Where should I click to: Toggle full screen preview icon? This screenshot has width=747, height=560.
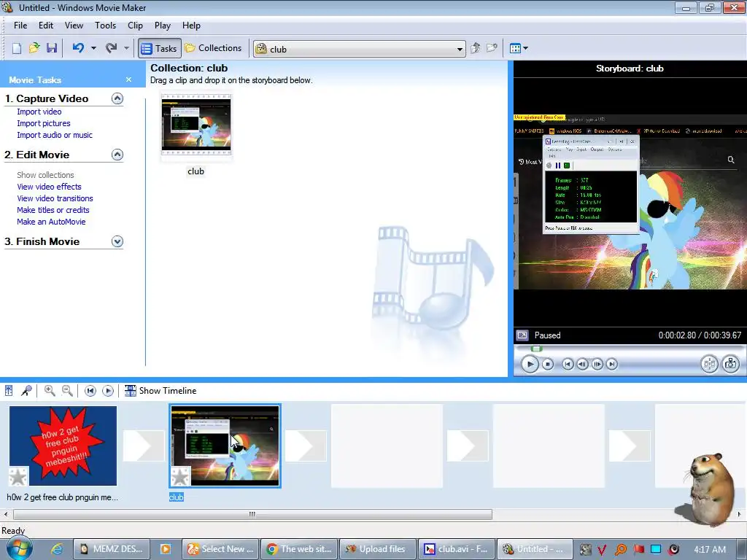[522, 335]
